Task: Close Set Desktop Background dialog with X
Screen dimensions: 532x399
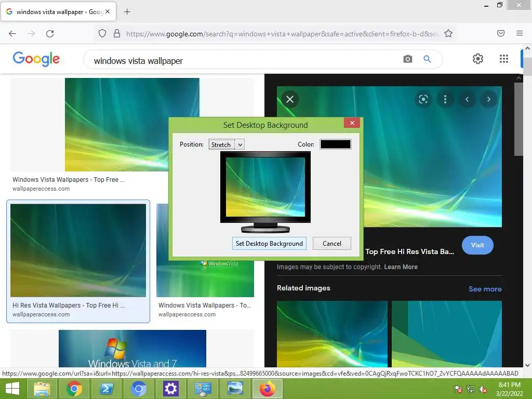Action: 352,123
